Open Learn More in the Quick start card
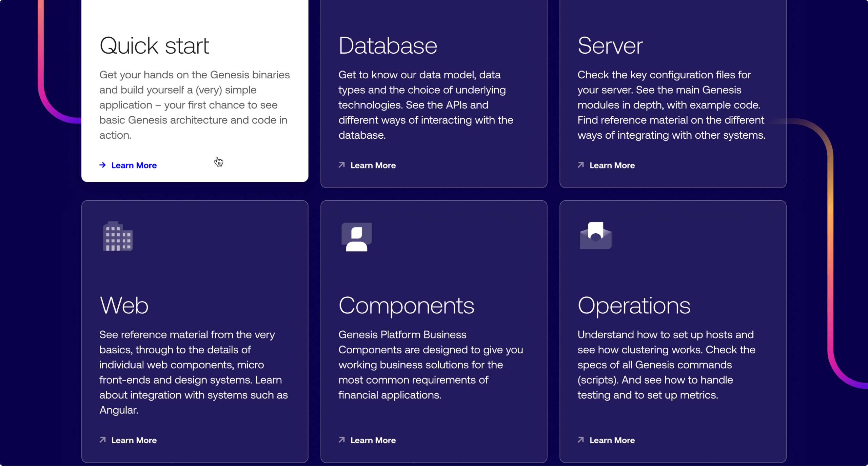The image size is (868, 466). tap(134, 166)
